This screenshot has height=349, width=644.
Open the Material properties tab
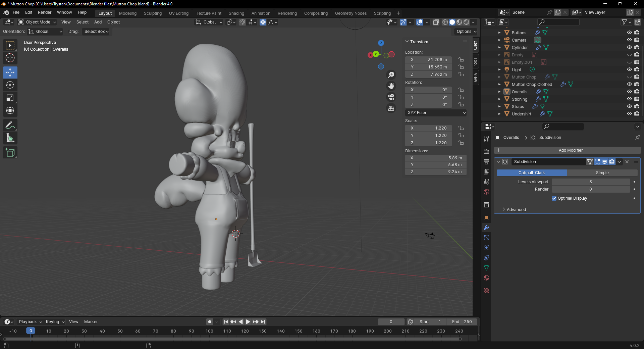(486, 278)
